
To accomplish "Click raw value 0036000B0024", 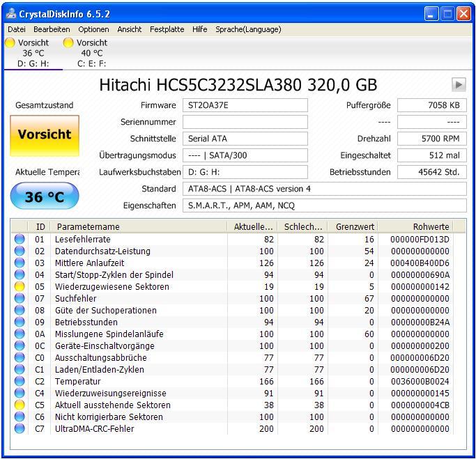I will click(420, 381).
